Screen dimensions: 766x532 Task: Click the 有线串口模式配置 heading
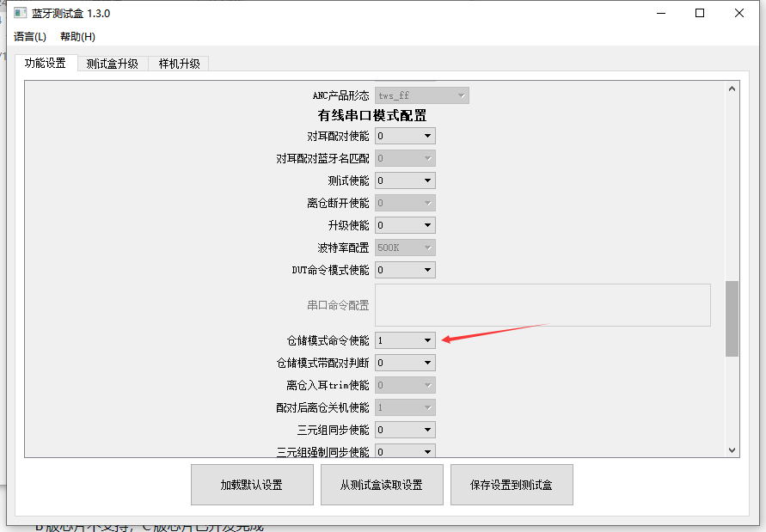[372, 115]
